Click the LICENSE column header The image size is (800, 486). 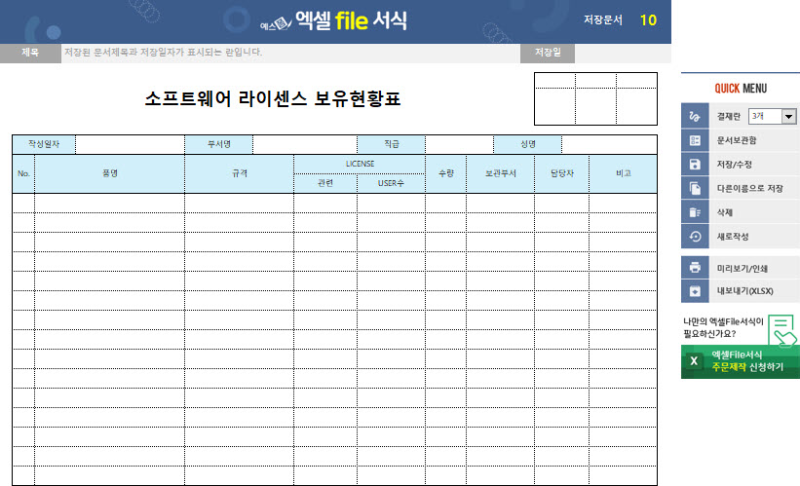pyautogui.click(x=360, y=164)
